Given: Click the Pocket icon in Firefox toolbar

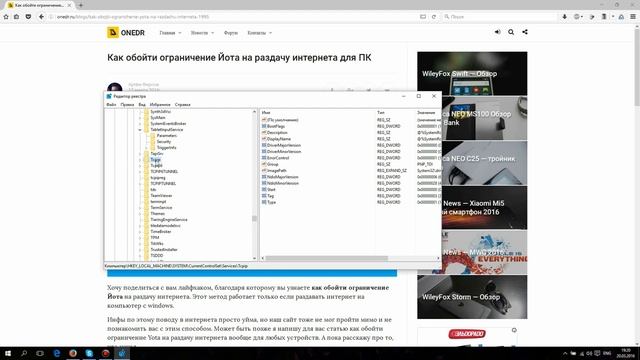Looking at the screenshot, I should [28, 17].
